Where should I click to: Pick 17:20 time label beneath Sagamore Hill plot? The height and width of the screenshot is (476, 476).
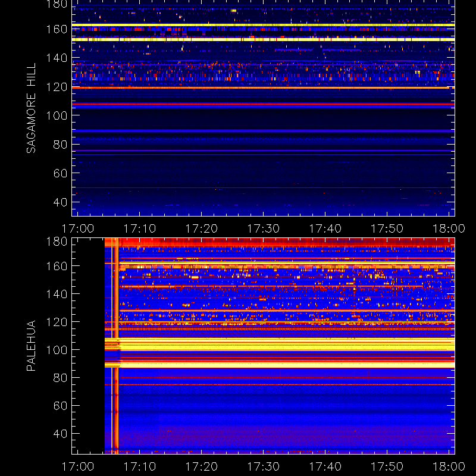tap(202, 228)
